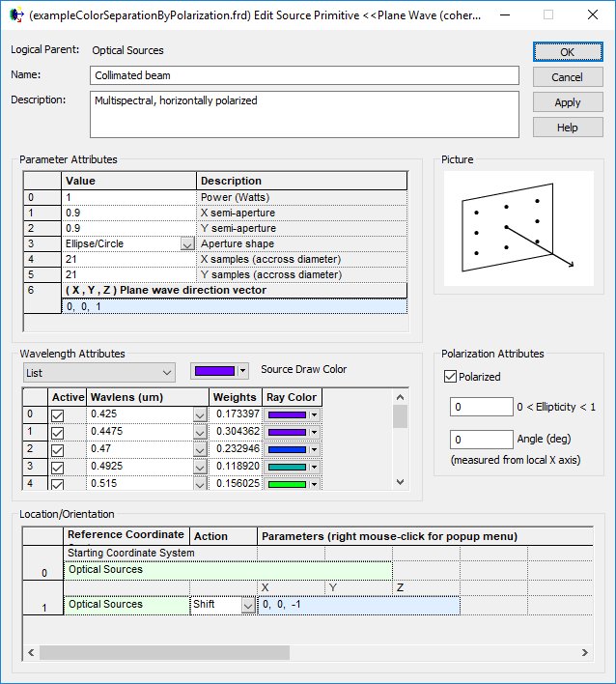Apply the source changes
Screen dimensions: 616x684
tap(567, 102)
